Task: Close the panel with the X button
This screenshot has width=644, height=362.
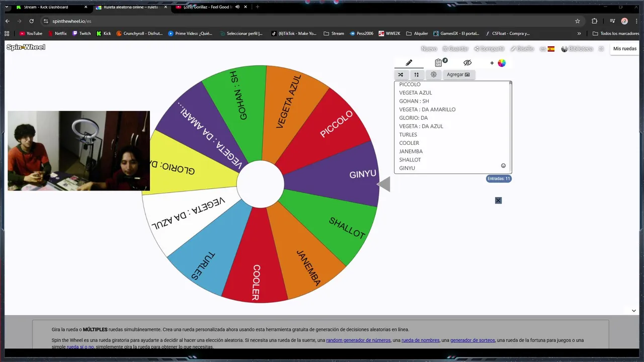Action: click(x=498, y=200)
